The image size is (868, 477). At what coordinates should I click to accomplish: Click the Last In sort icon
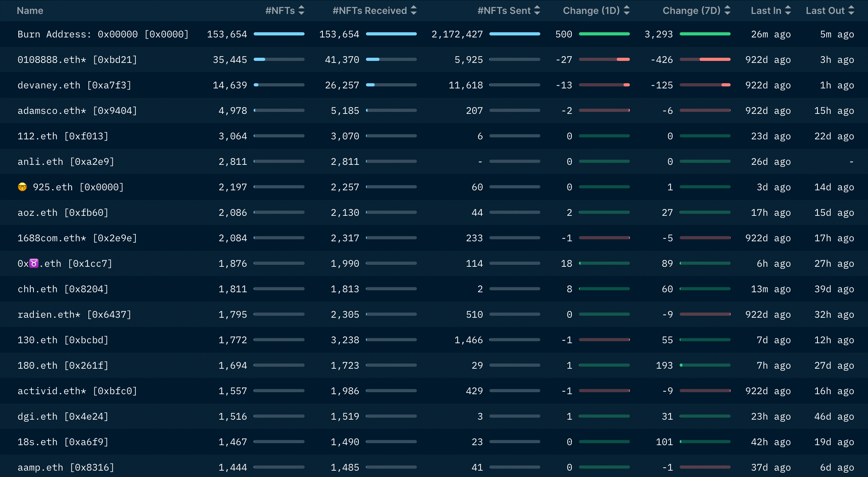tap(788, 11)
